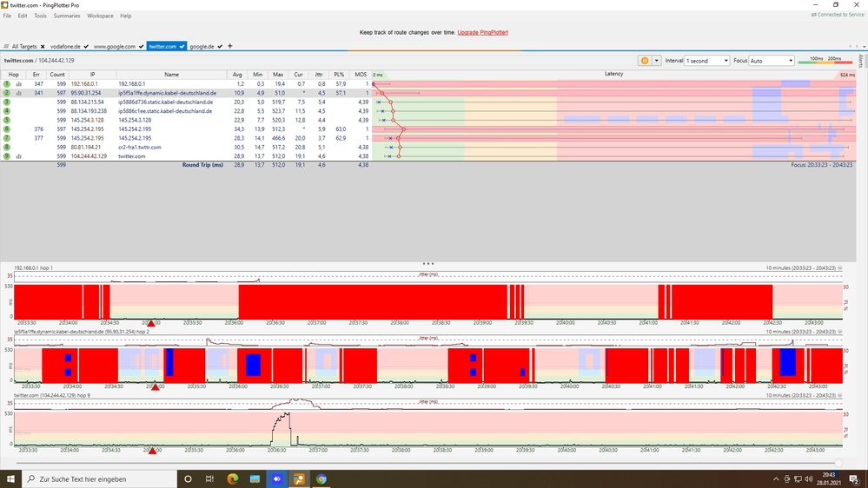The height and width of the screenshot is (488, 868).
Task: Toggle the graph icon for hop 2
Action: tap(19, 93)
